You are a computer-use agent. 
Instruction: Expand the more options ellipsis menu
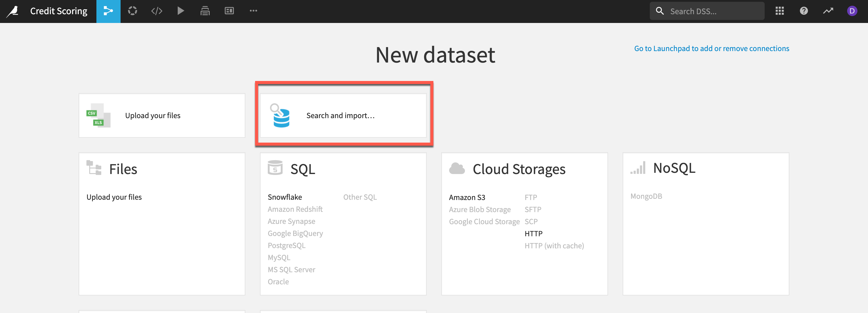point(253,11)
